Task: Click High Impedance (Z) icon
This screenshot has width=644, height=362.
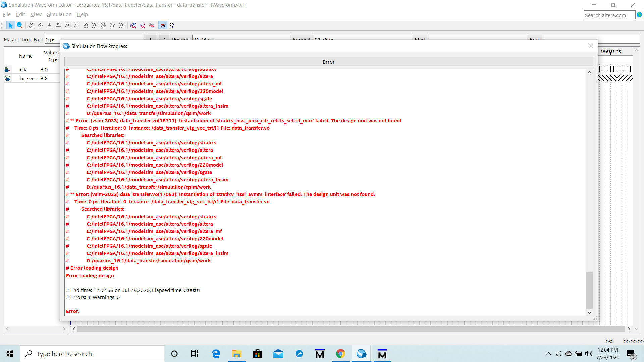Action: (58, 25)
